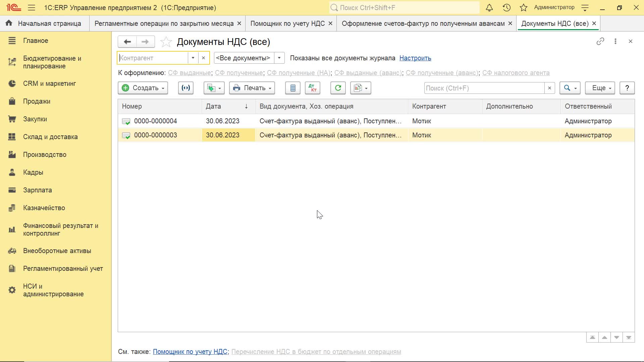Open the main hamburger menu in the title bar
Viewport: 644px width, 362px height.
click(x=32, y=7)
